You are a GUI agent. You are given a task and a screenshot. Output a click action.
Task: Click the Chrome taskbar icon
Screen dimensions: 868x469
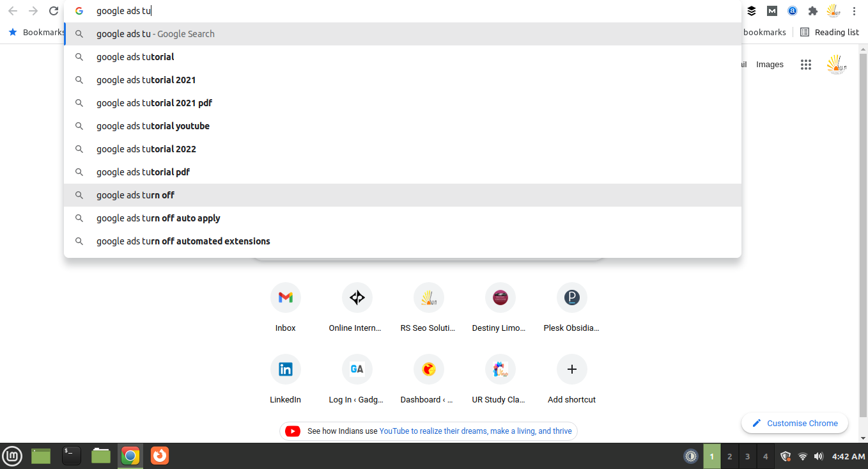[x=130, y=456]
